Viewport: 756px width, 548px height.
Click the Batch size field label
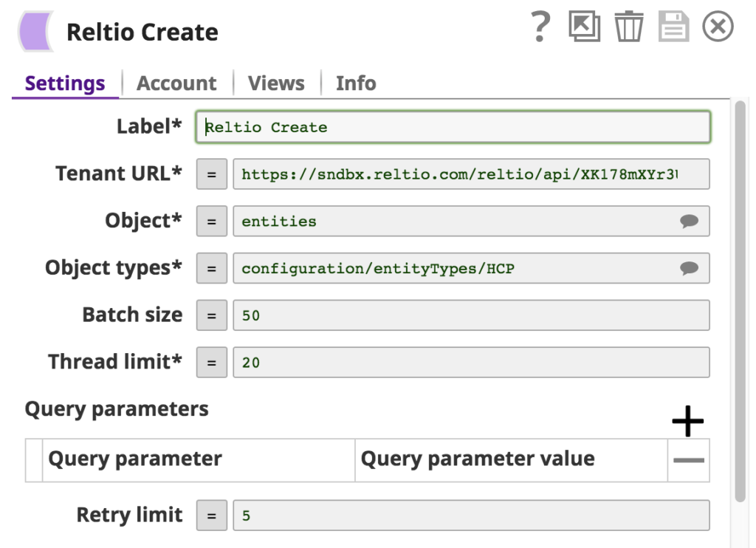(133, 315)
